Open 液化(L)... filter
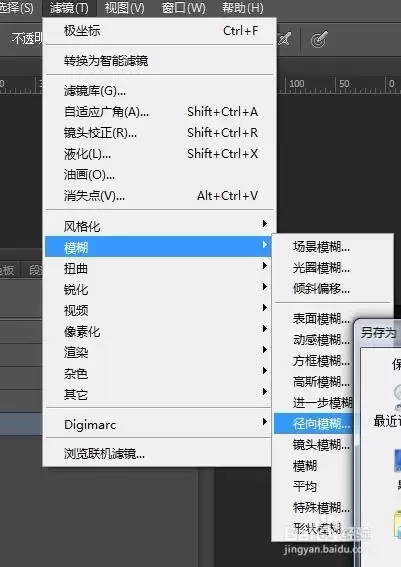The image size is (401, 567). (159, 154)
